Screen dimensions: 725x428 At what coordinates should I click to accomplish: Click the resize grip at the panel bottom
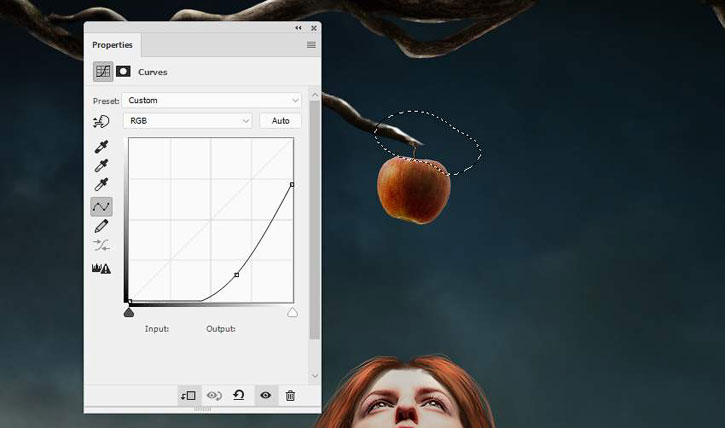(x=203, y=410)
